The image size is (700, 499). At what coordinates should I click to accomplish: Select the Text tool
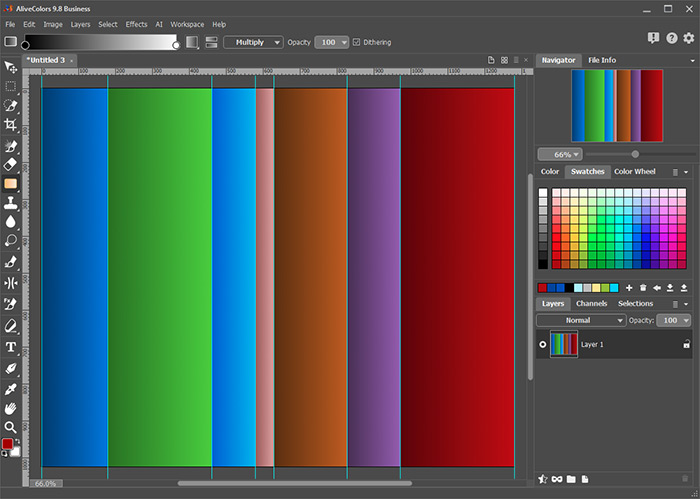click(x=11, y=347)
